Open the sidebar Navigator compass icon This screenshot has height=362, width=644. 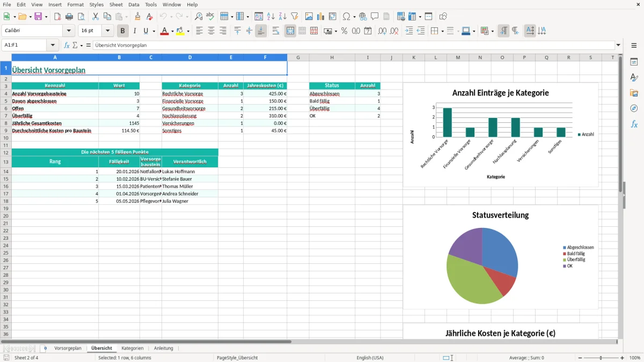634,108
